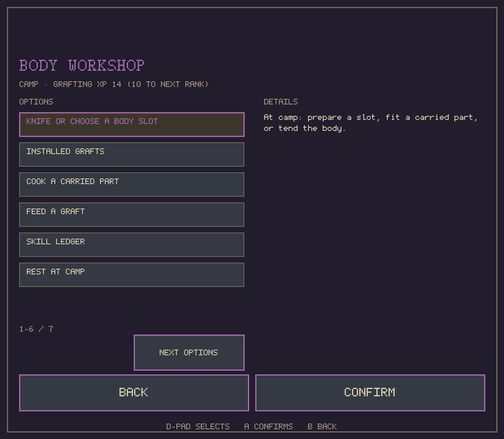This screenshot has width=504, height=439.
Task: Open the Installed Grafts option
Action: pos(132,154)
